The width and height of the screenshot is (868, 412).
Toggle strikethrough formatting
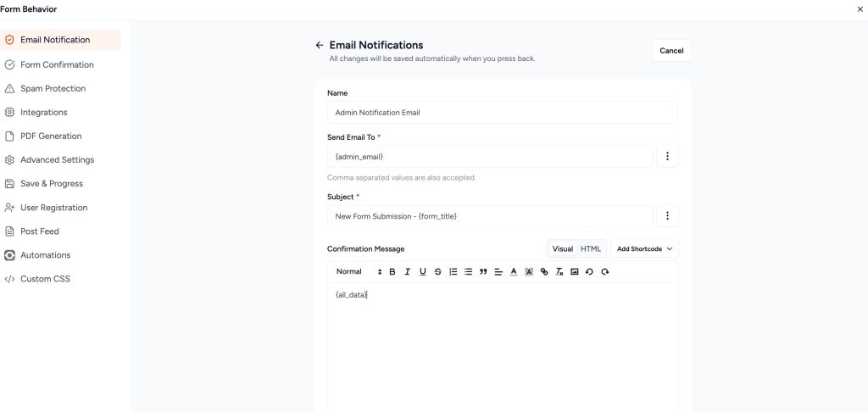tap(438, 272)
